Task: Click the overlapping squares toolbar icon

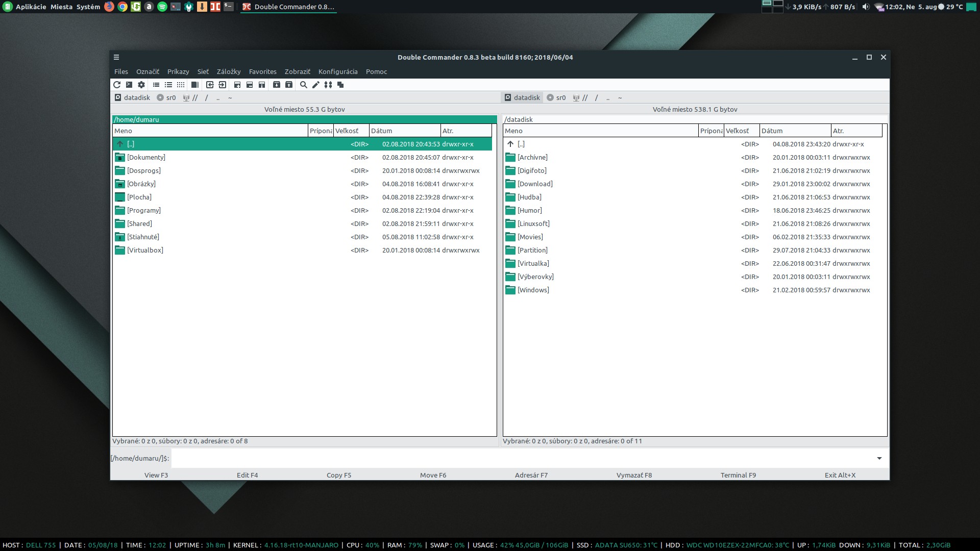Action: (340, 85)
